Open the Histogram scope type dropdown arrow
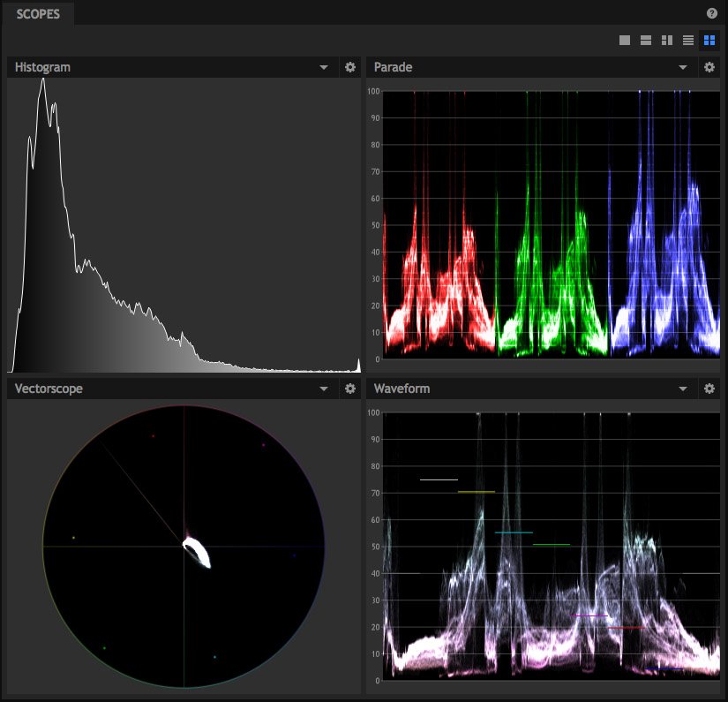 (x=324, y=67)
